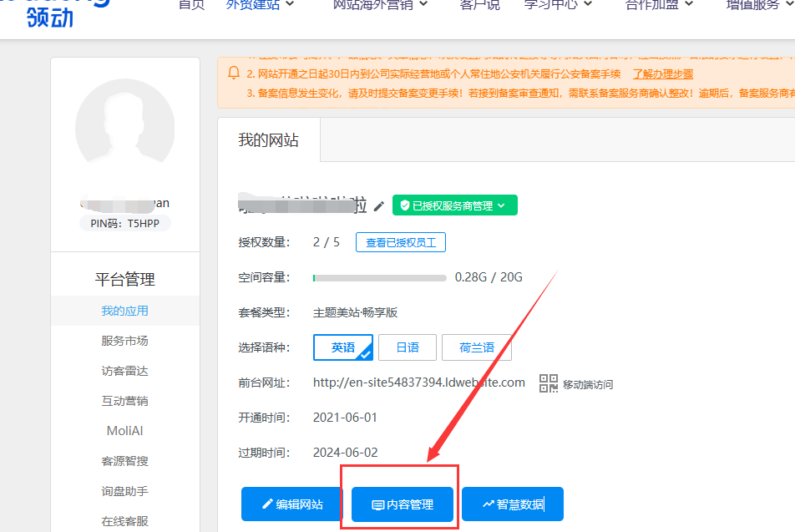Screen dimensions: 795x532
Task: Open the 了解办理步骤 link
Action: [x=662, y=73]
